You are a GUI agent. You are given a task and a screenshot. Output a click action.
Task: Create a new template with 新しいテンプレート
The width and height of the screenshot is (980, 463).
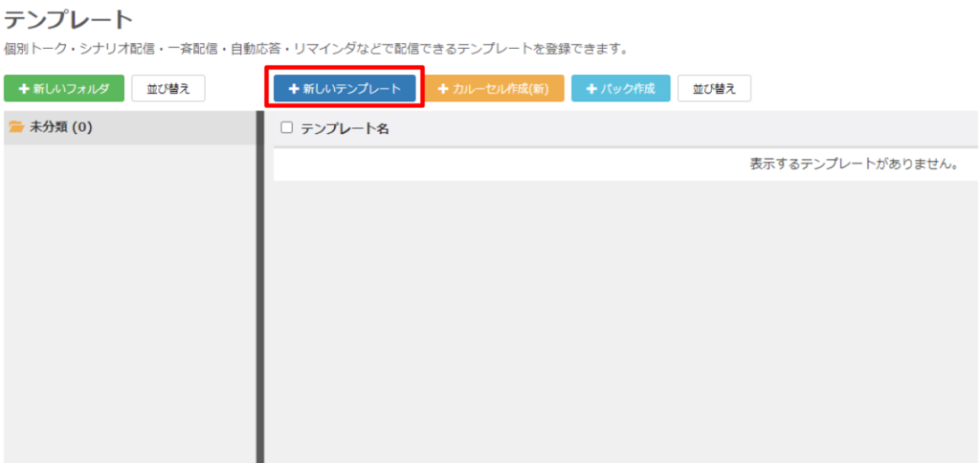[x=345, y=89]
